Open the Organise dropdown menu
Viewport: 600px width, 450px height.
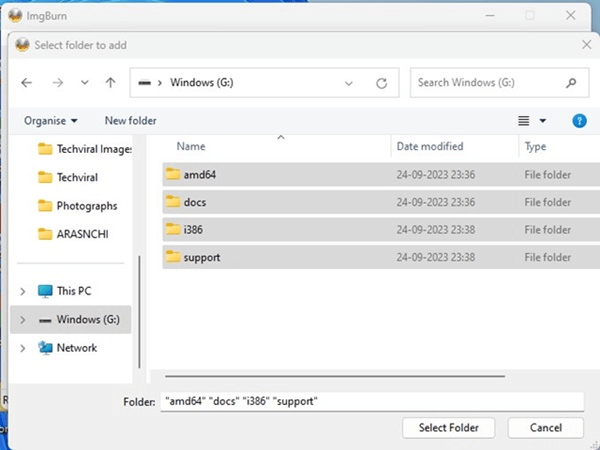coord(51,121)
